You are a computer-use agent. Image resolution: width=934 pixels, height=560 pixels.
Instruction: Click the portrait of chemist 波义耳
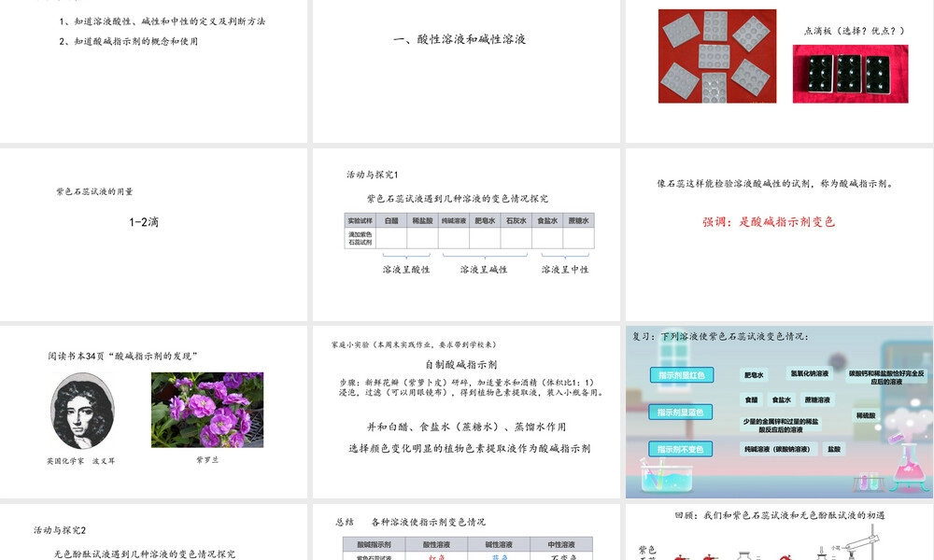(82, 412)
